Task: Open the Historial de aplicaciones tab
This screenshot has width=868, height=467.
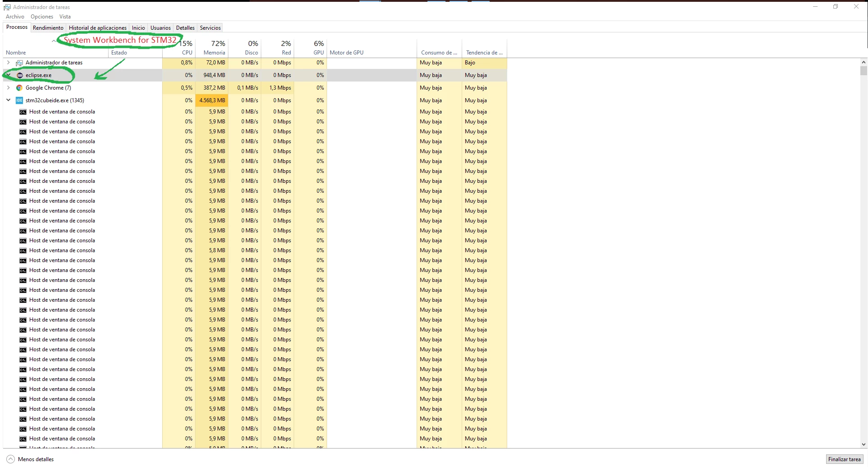Action: click(x=98, y=28)
